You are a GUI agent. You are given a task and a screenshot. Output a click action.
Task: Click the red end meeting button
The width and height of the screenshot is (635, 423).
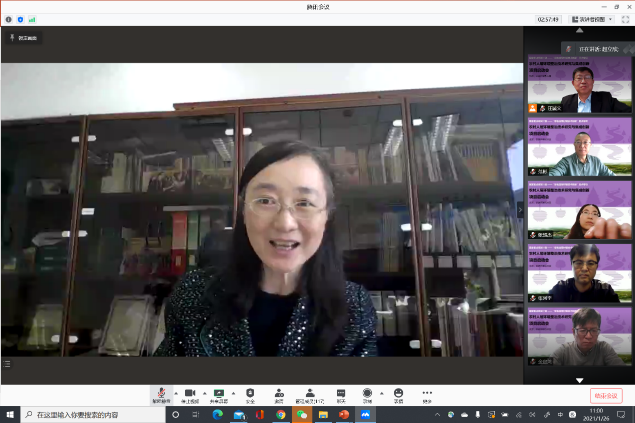coord(605,395)
